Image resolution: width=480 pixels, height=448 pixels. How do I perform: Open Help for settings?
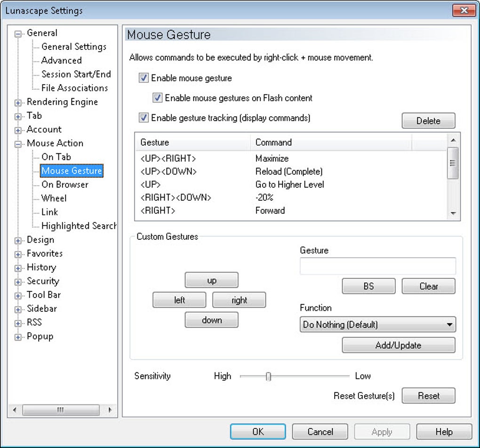444,432
